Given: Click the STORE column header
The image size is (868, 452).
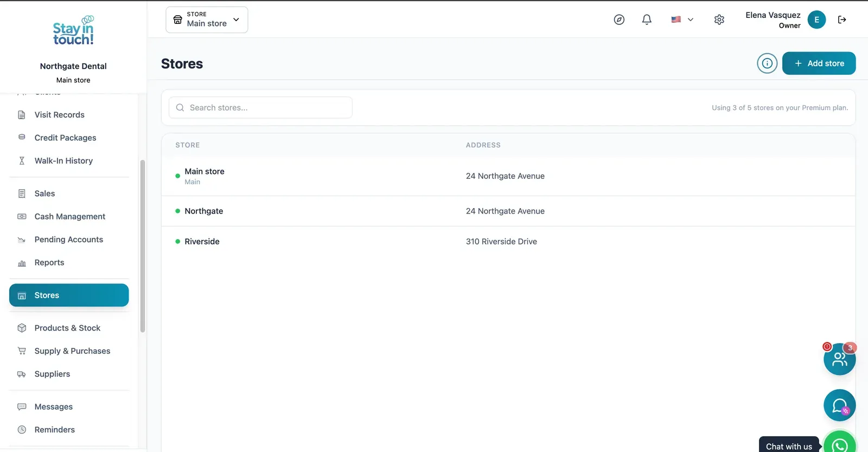Looking at the screenshot, I should tap(188, 145).
